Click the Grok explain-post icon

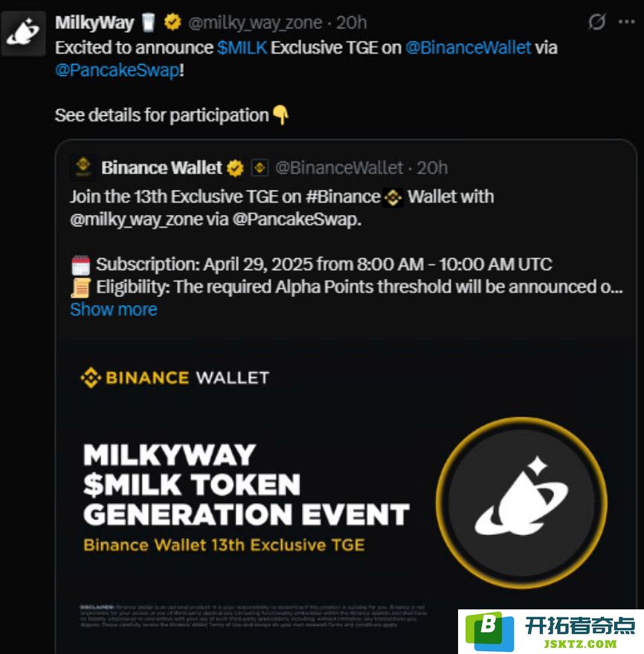coord(597,22)
